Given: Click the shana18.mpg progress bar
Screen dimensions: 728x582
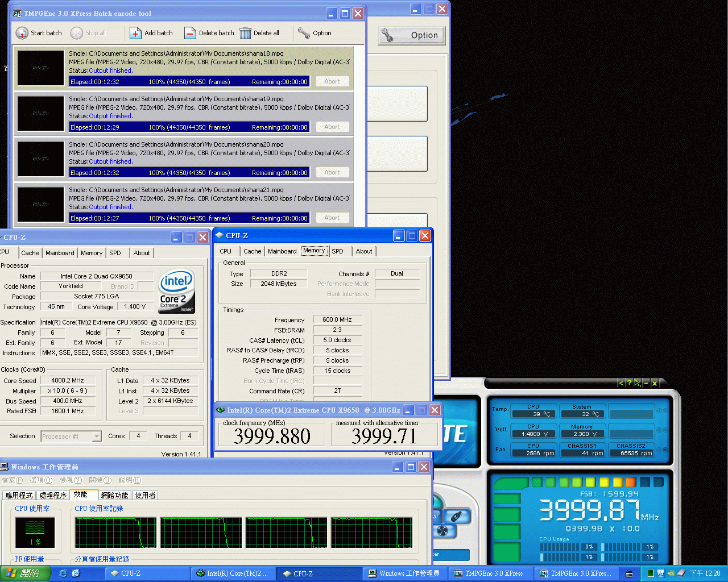Looking at the screenshot, I should [x=189, y=82].
